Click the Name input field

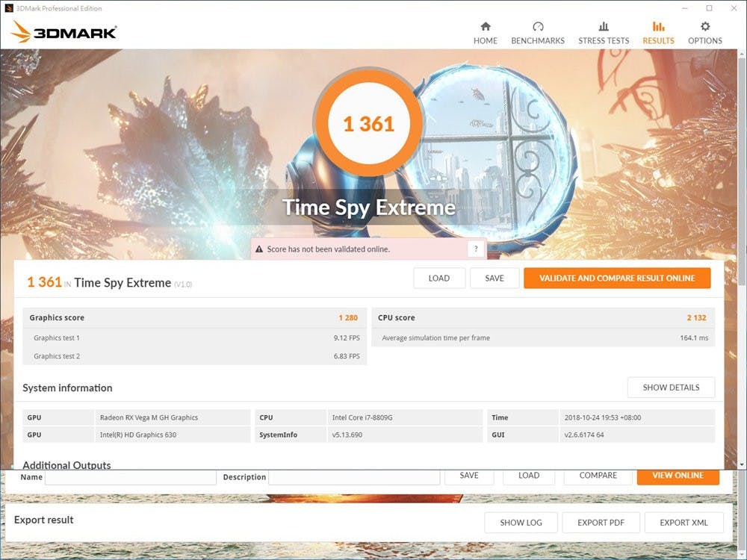(130, 477)
